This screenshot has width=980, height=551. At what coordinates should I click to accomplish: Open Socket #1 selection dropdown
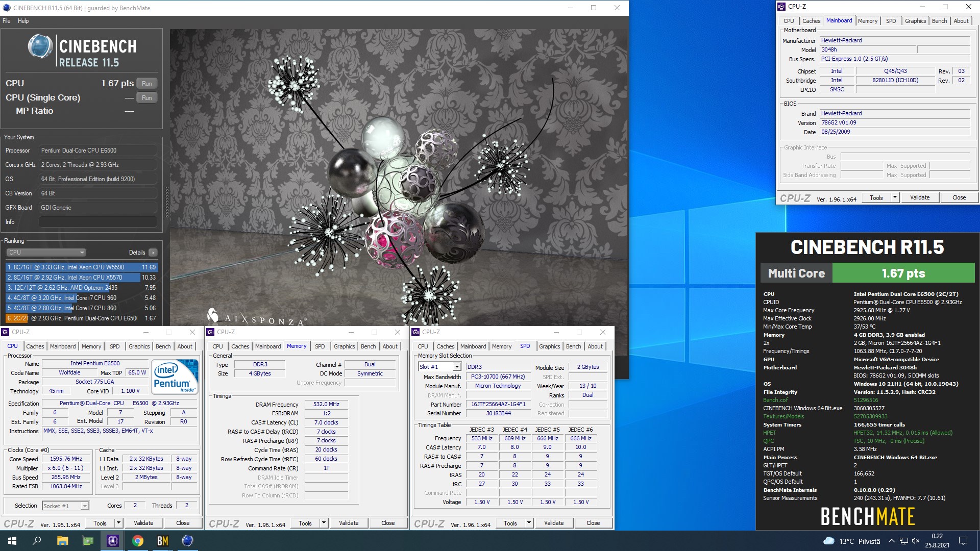pos(65,506)
